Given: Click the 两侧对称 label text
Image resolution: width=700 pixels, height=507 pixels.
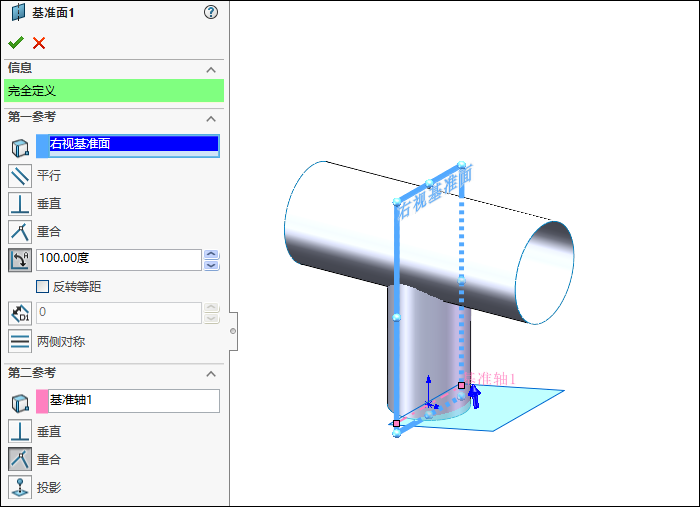Looking at the screenshot, I should click(61, 341).
